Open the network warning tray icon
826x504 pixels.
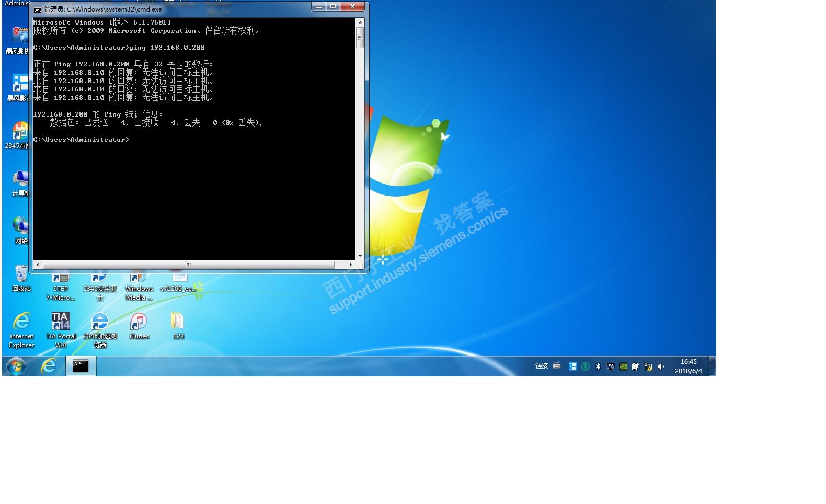coord(648,366)
